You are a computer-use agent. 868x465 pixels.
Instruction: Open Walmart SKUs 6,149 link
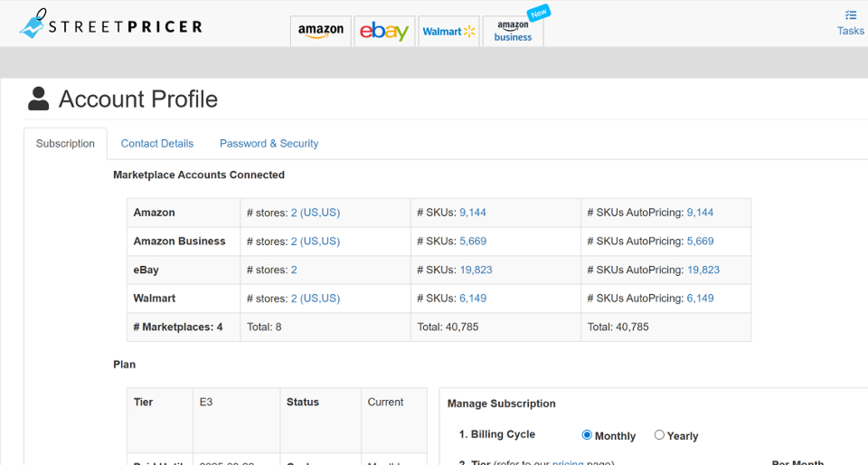473,299
